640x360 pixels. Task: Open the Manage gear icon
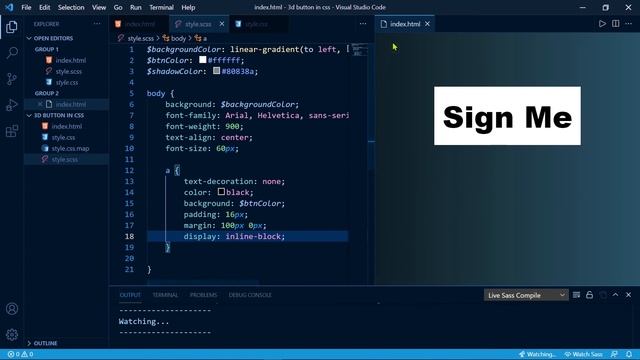(x=12, y=335)
